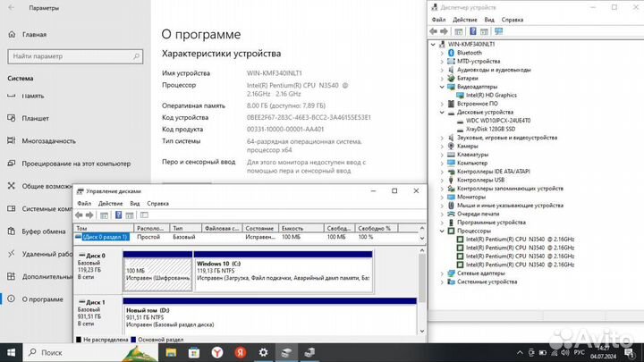Click the taskbar Поиск search box
The width and height of the screenshot is (644, 362).
[90, 352]
